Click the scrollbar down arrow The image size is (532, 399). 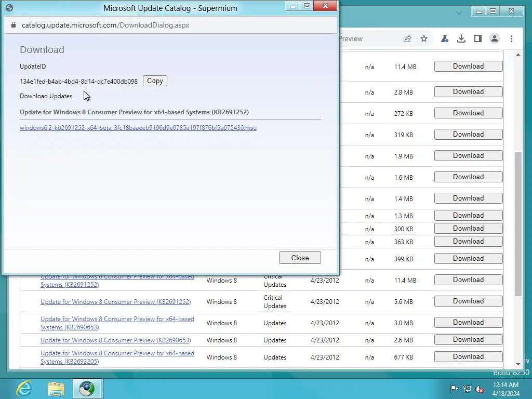(x=518, y=364)
